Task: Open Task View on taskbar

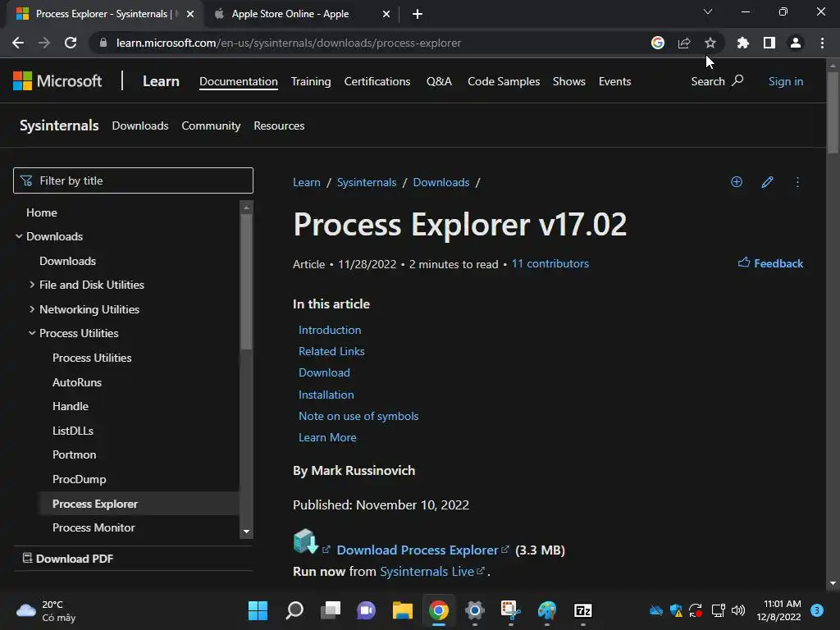Action: coord(331,610)
